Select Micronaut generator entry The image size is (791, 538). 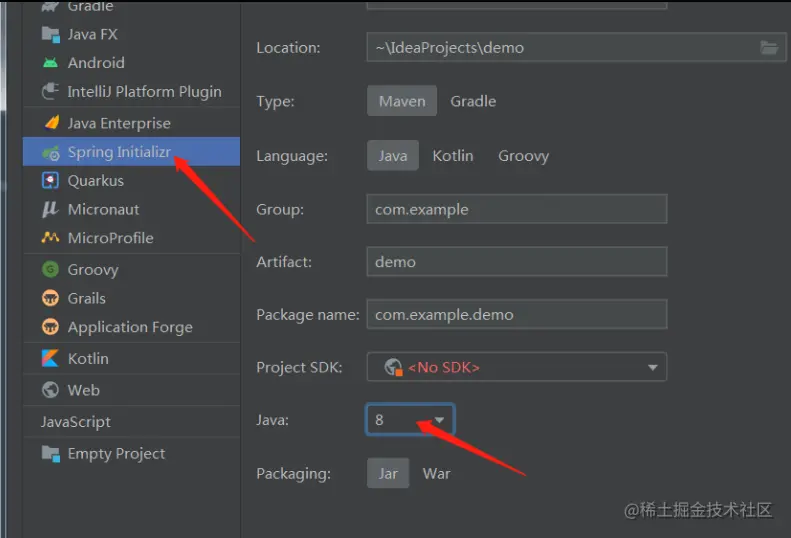click(x=131, y=209)
